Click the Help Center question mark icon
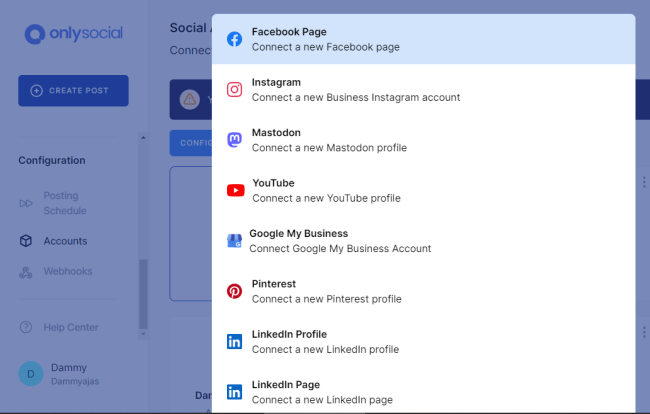The width and height of the screenshot is (650, 414). 26,327
